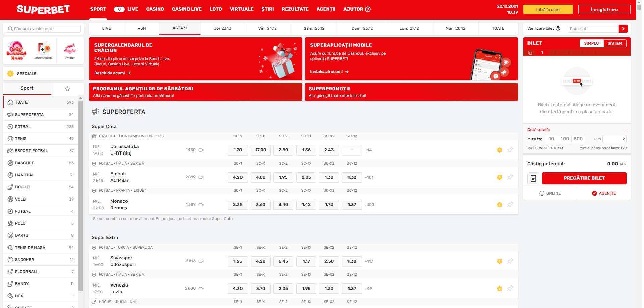Image resolution: width=644 pixels, height=308 pixels.
Task: Select Tenis sport in sidebar
Action: (41, 139)
